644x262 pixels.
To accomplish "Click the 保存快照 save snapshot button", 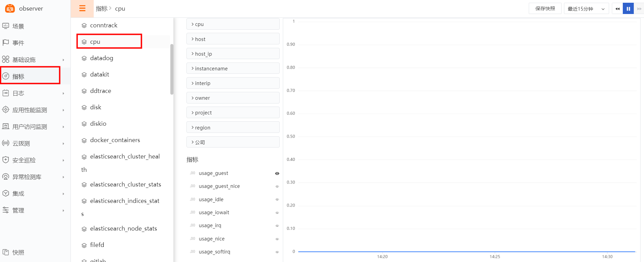I will [545, 9].
